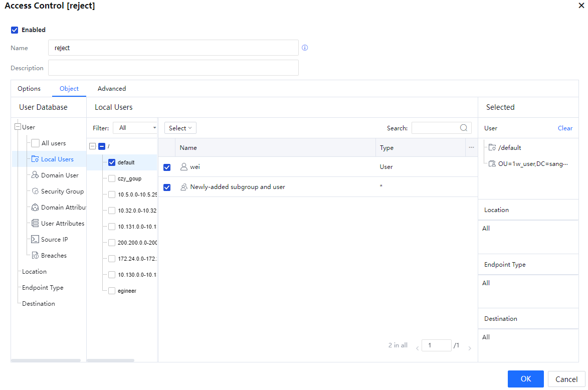Switch to the Options tab
The width and height of the screenshot is (588, 390).
29,89
